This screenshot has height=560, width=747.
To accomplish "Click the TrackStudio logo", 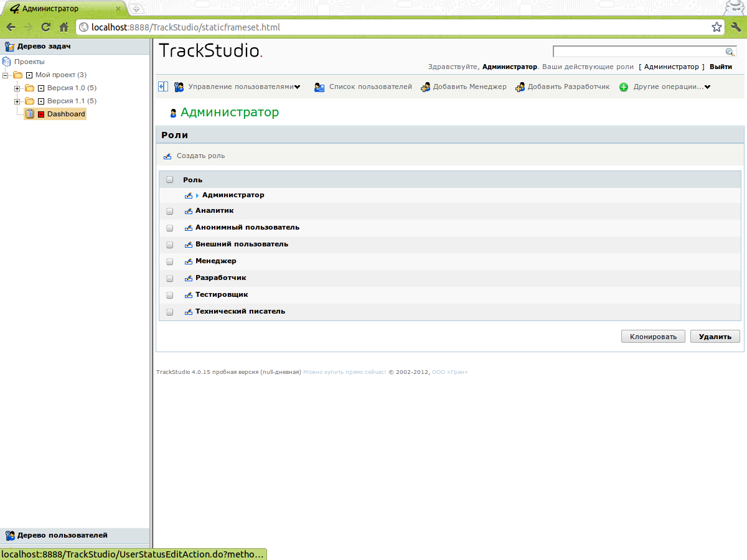I will pos(211,51).
